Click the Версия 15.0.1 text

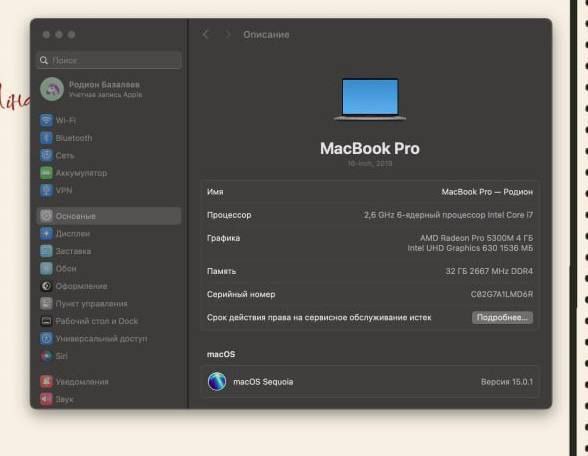(x=507, y=382)
